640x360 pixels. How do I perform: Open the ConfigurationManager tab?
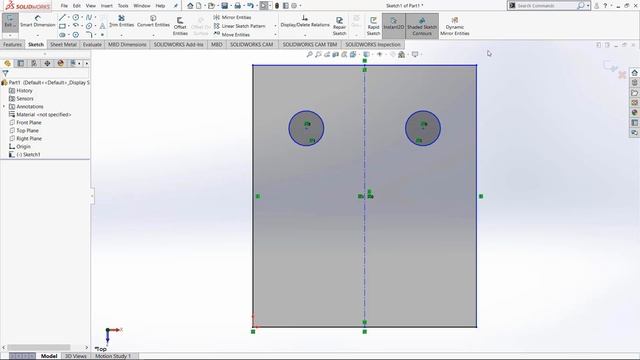(34, 63)
